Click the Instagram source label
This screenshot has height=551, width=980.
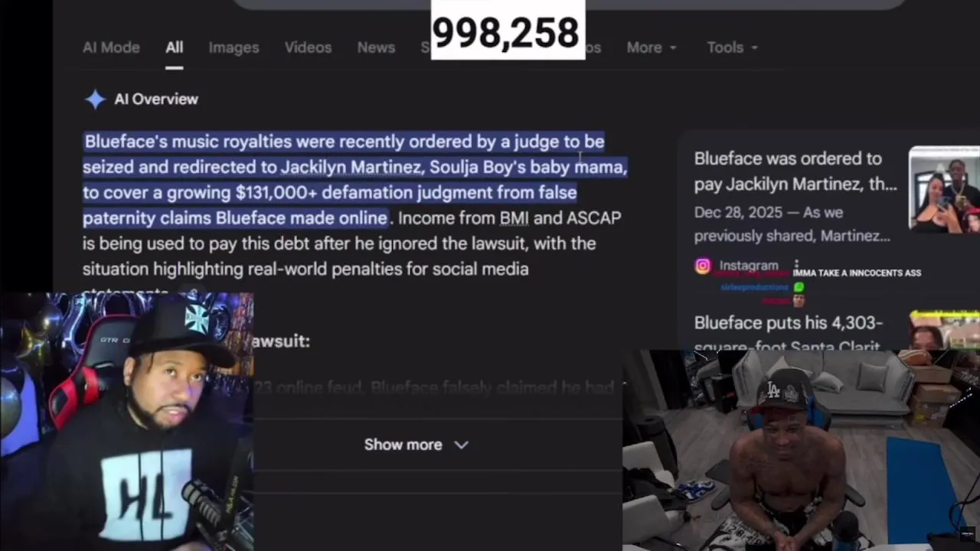point(748,266)
